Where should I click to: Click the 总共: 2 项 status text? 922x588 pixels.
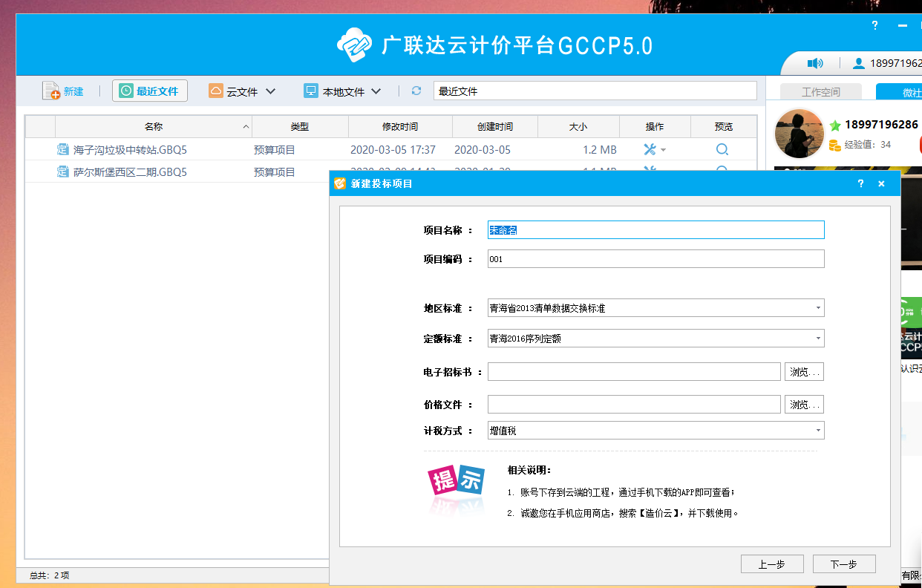point(49,575)
